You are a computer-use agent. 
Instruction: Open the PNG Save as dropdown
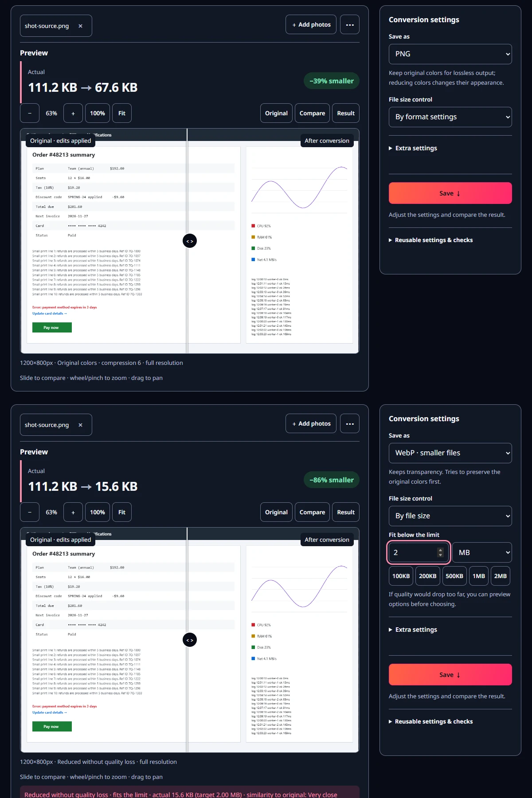pos(450,54)
